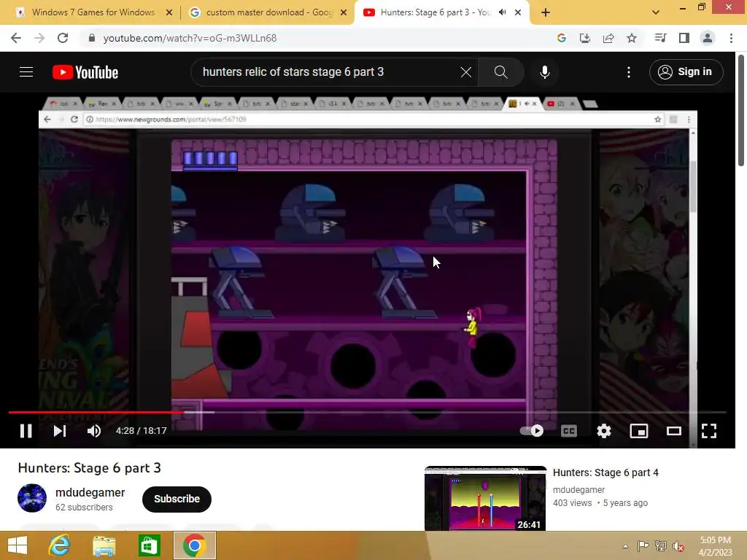Screen dimensions: 747x560
Task: Pause the video
Action: coord(26,431)
